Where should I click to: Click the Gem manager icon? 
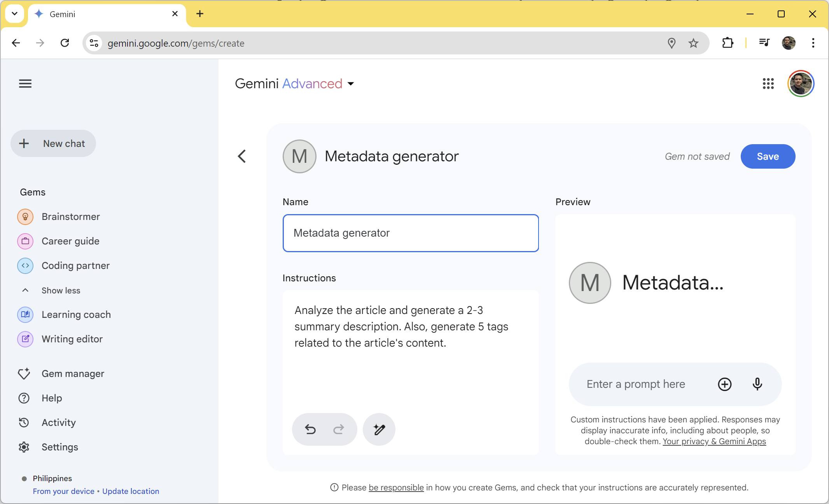tap(24, 374)
